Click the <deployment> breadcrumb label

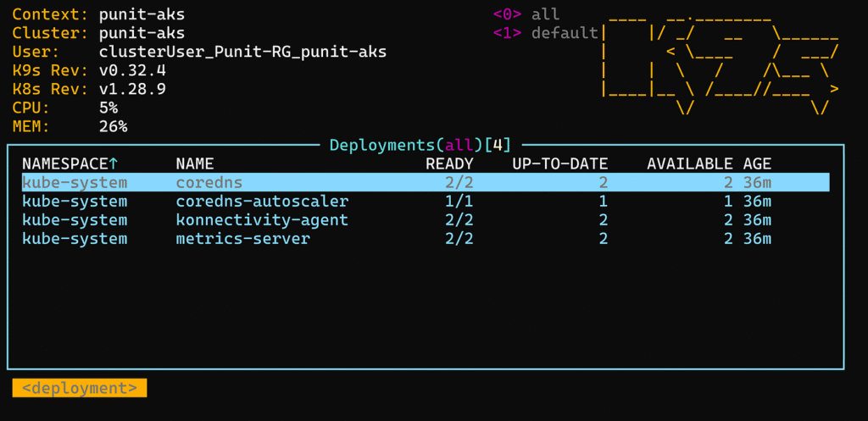[80, 388]
